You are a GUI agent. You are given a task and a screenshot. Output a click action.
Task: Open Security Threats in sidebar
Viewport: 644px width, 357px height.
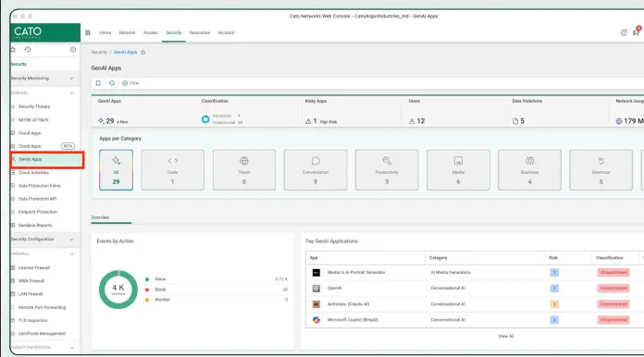tap(34, 106)
